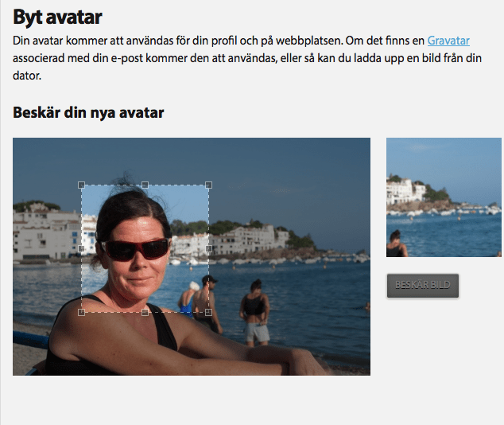This screenshot has height=425, width=504.
Task: Click the top-center crop handle
Action: (x=145, y=185)
